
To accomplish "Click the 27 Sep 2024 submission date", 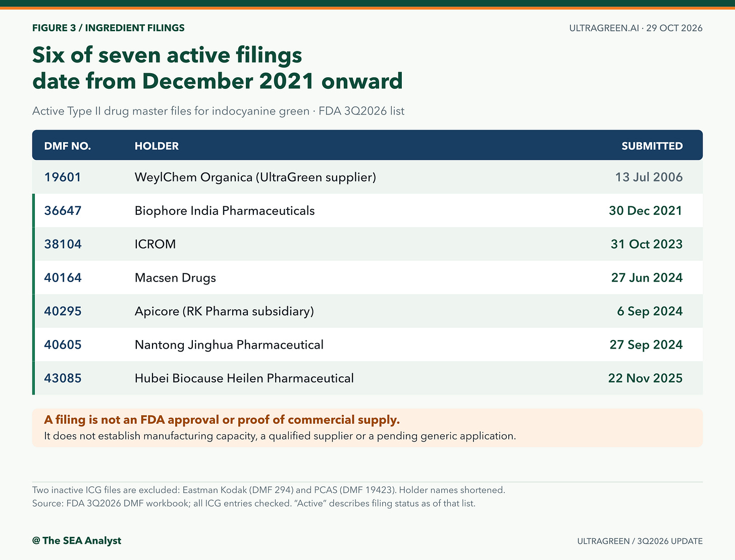I will tap(646, 345).
